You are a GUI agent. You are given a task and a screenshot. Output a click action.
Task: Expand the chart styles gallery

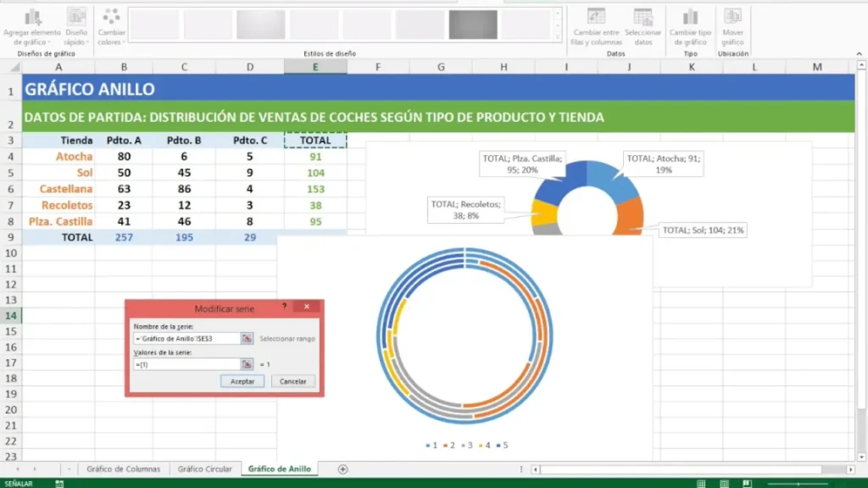coord(558,37)
